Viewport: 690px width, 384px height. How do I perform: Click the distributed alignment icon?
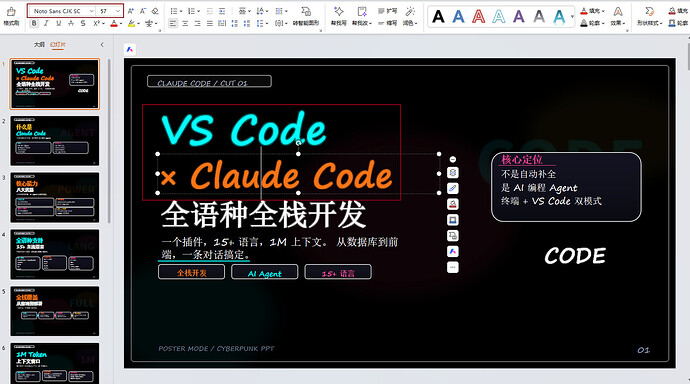point(222,23)
